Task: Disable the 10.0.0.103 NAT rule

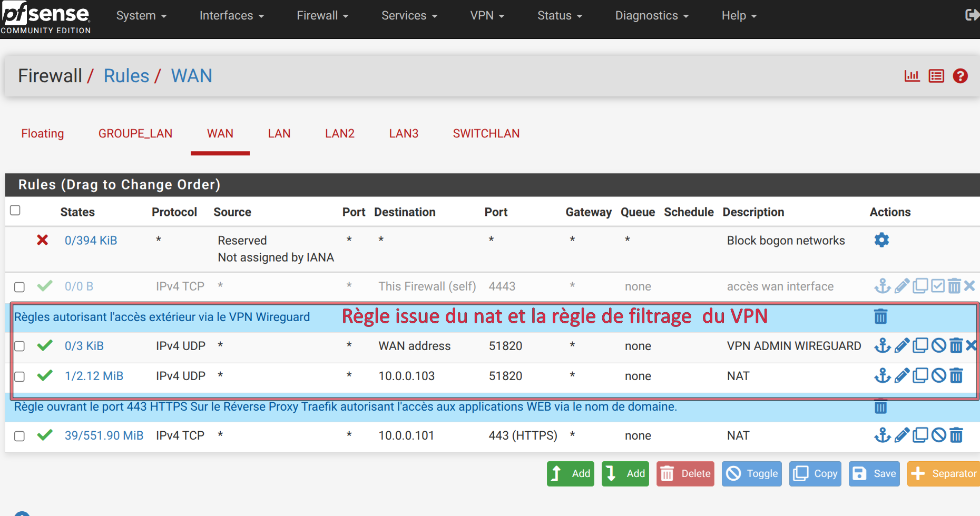Action: 938,376
